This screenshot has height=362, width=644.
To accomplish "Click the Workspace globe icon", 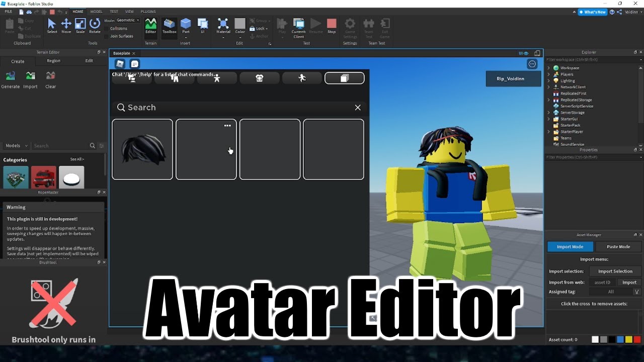I will [556, 68].
